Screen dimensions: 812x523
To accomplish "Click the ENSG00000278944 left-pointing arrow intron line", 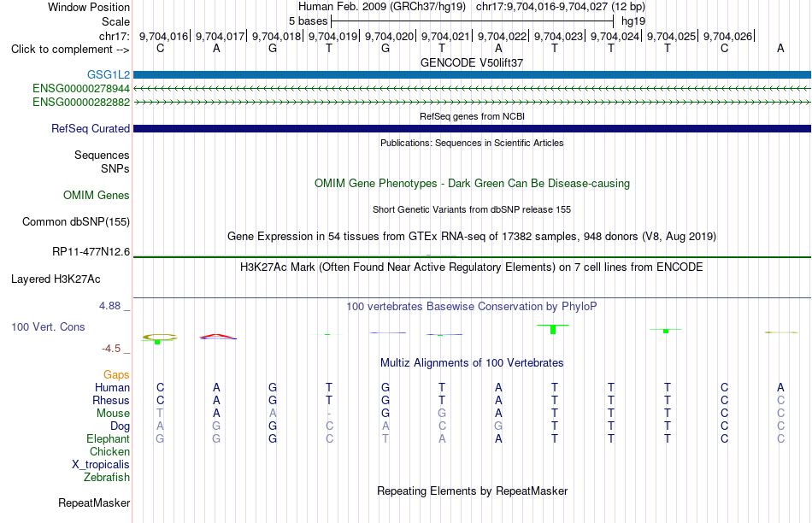I will [x=473, y=89].
